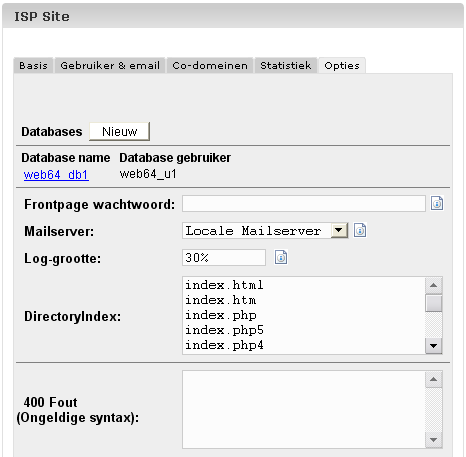Switch to the Co-domeinen tab
Screen dimensions: 466x457
coord(210,65)
